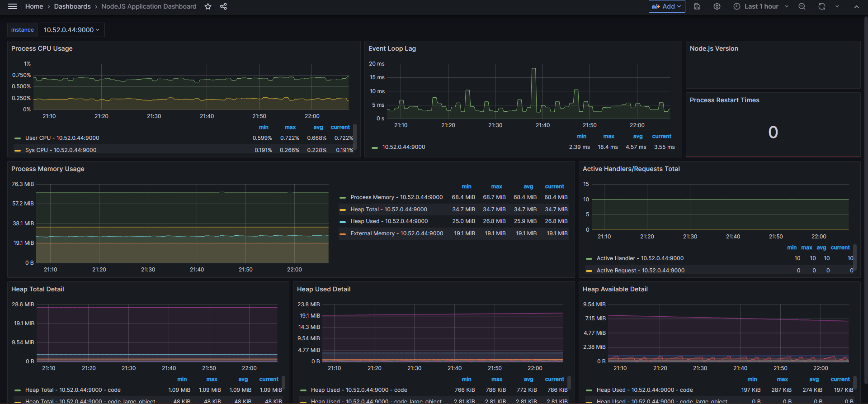The image size is (868, 404).
Task: Toggle Sys CPU series in legend
Action: [61, 150]
